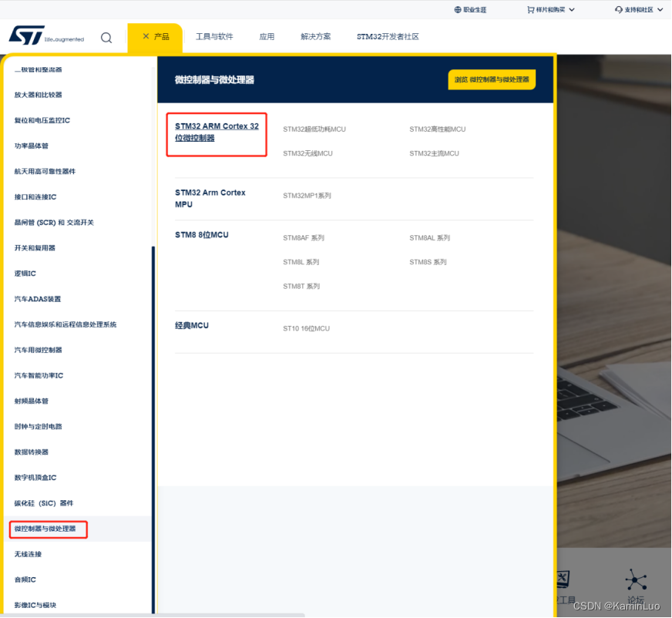
Task: Open STM32 Arm Cortex MPU heading
Action: (x=210, y=199)
